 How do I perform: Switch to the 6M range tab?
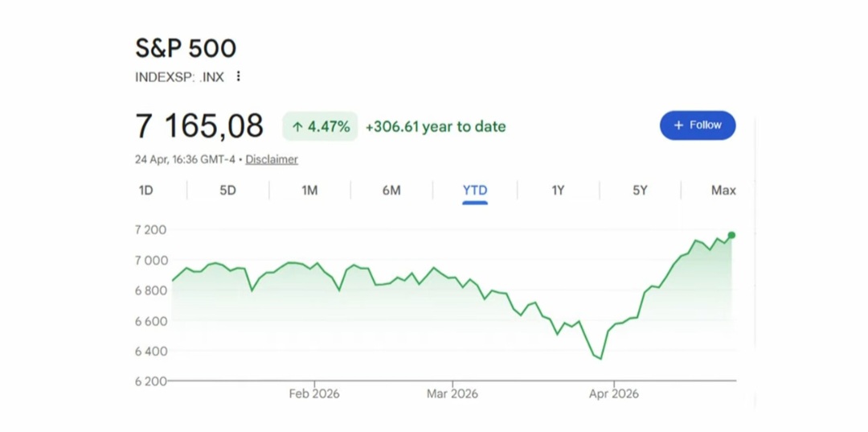[391, 191]
